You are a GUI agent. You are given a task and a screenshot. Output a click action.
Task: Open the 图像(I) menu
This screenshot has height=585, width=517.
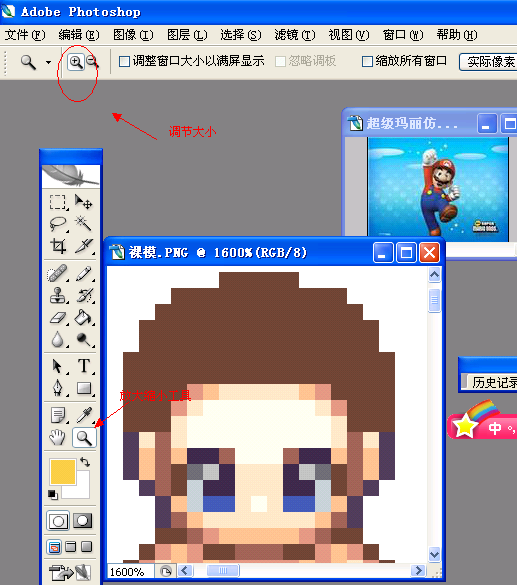[x=133, y=35]
